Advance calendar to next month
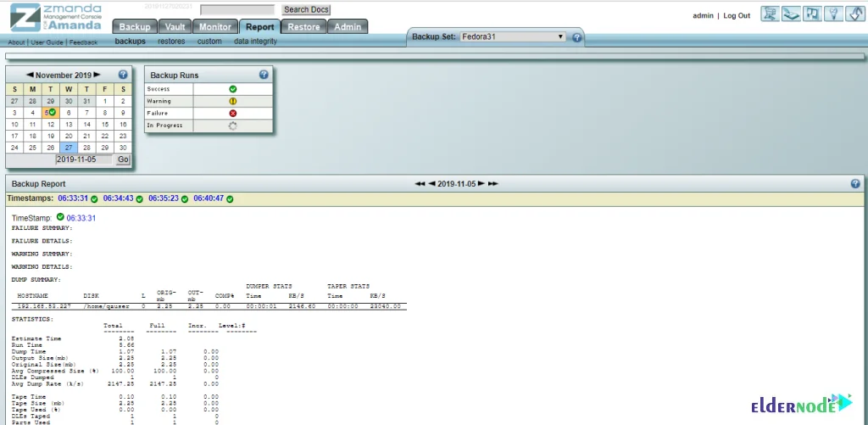 (x=97, y=75)
